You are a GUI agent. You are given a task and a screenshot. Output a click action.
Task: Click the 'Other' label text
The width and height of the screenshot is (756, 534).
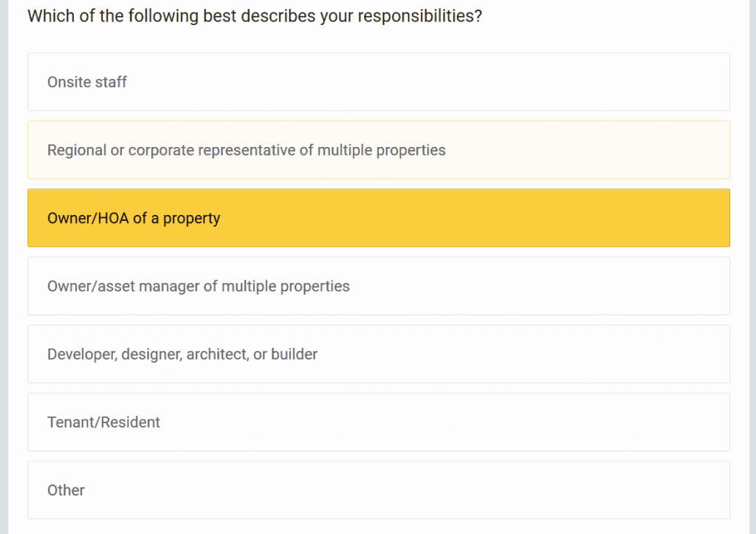tap(66, 490)
